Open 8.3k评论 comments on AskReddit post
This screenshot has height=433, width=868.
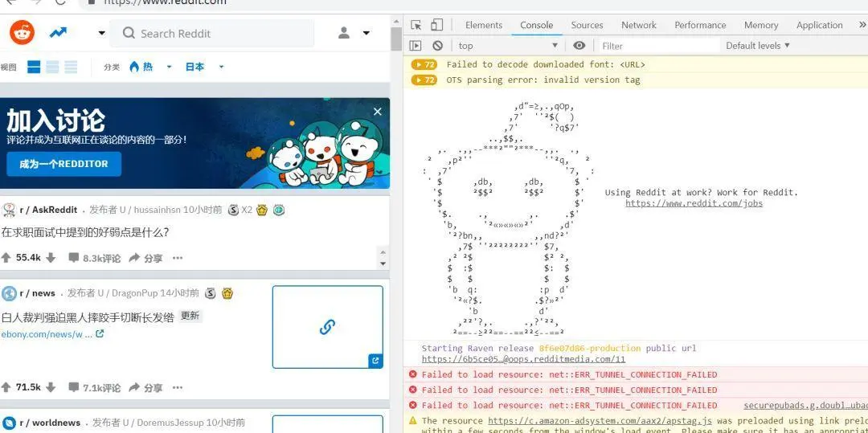pos(94,258)
